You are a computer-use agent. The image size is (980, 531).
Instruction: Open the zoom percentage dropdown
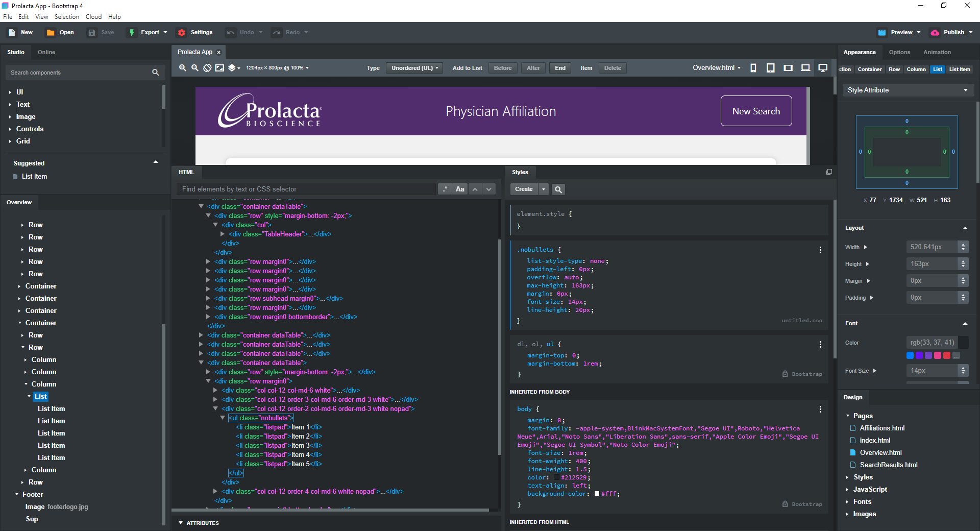point(277,68)
